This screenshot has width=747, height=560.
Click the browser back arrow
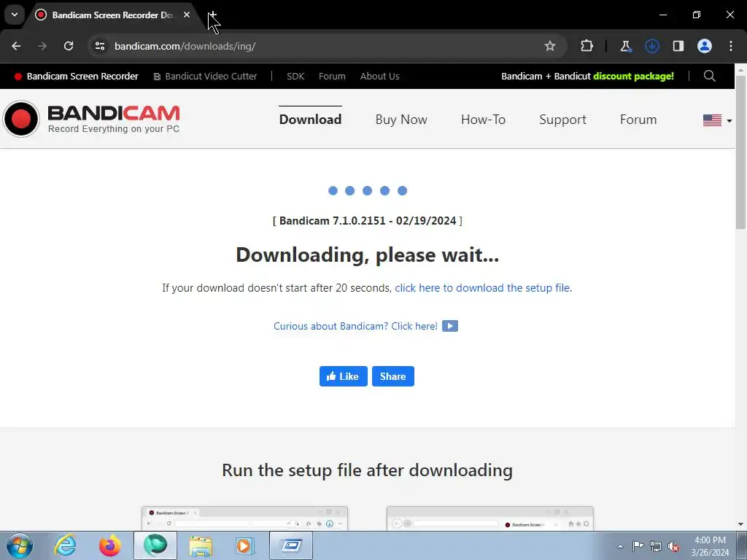[x=16, y=46]
